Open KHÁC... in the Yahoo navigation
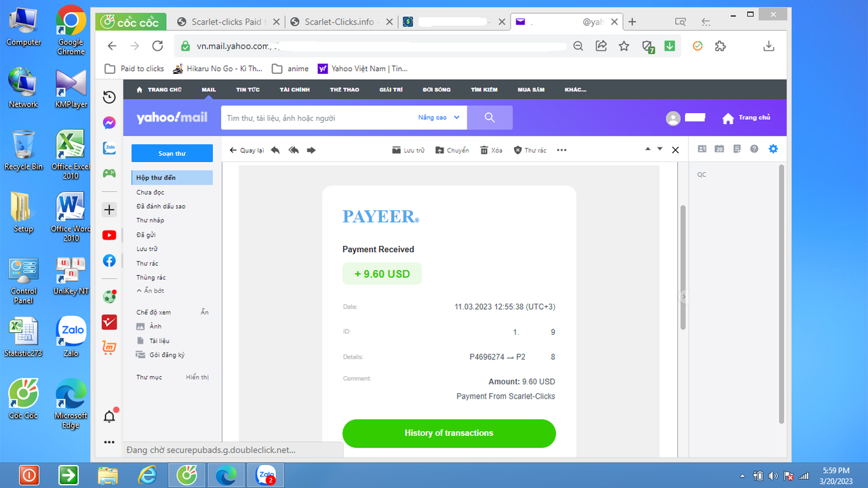 (x=575, y=89)
